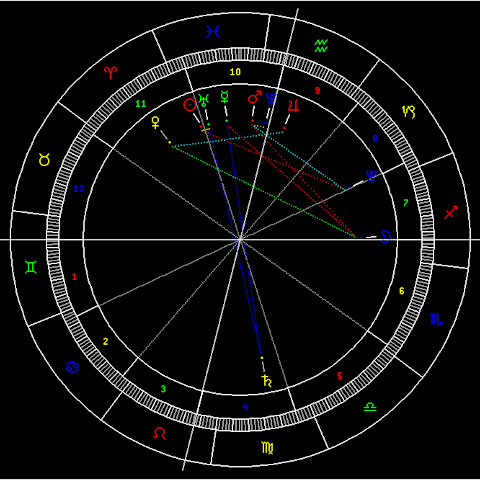Click the blue Moon crescent symbol
Viewport: 480px width, 480px height.
[x=385, y=236]
